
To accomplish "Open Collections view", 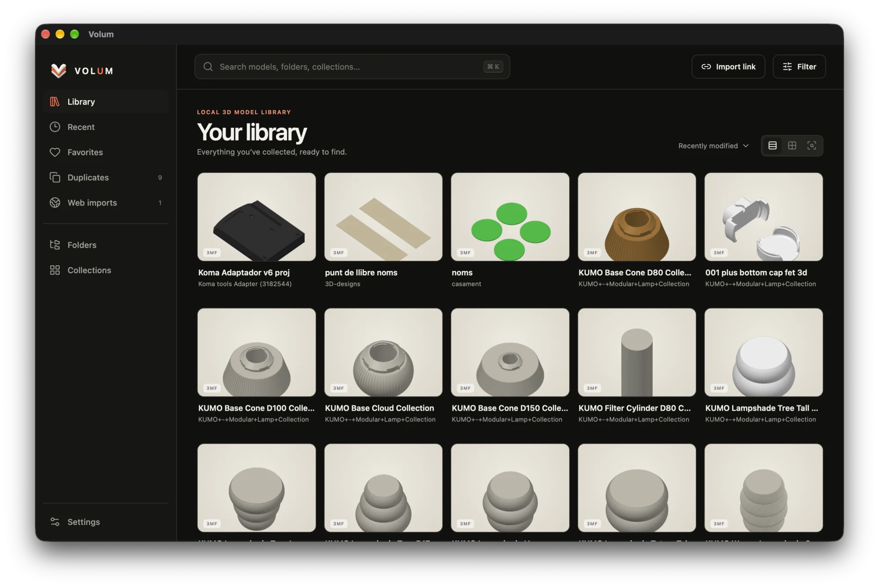I will tap(106, 270).
